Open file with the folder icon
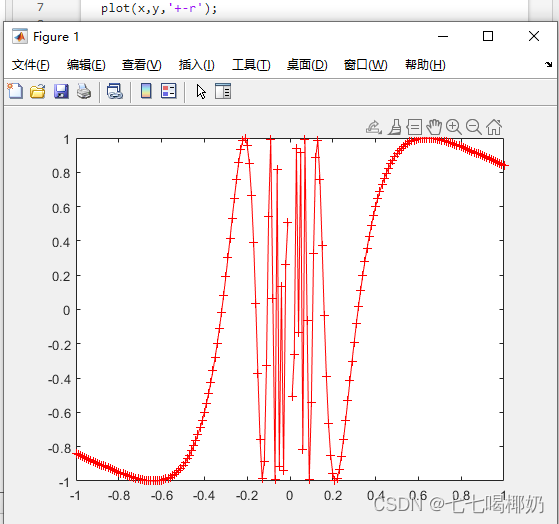Image resolution: width=559 pixels, height=524 pixels. [x=38, y=92]
